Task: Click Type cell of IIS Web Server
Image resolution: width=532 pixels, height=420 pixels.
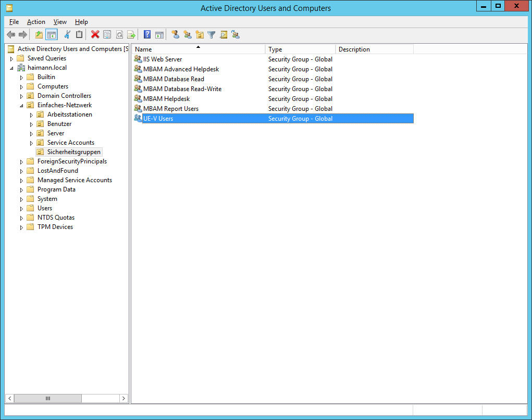Action: pyautogui.click(x=300, y=59)
